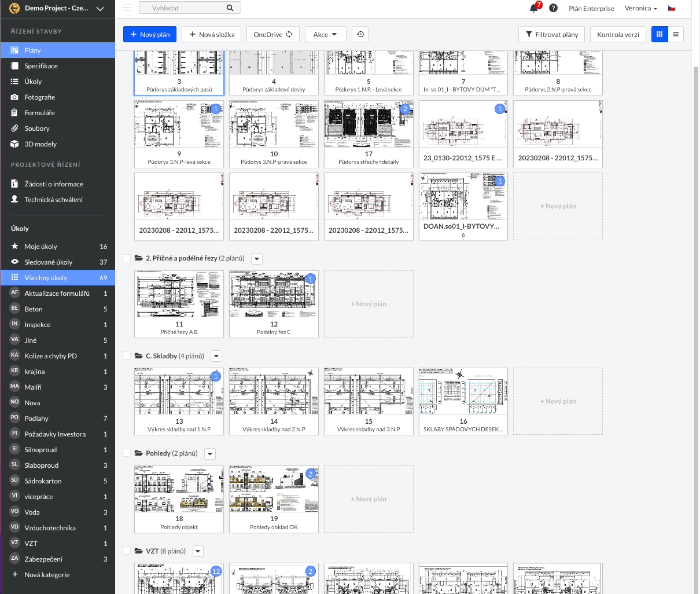The width and height of the screenshot is (700, 594).
Task: Click the Fotografie camera icon
Action: coord(14,97)
